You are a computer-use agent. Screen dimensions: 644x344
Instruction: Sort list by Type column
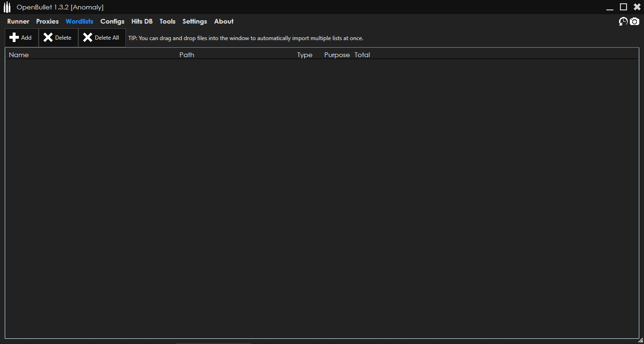(x=305, y=55)
